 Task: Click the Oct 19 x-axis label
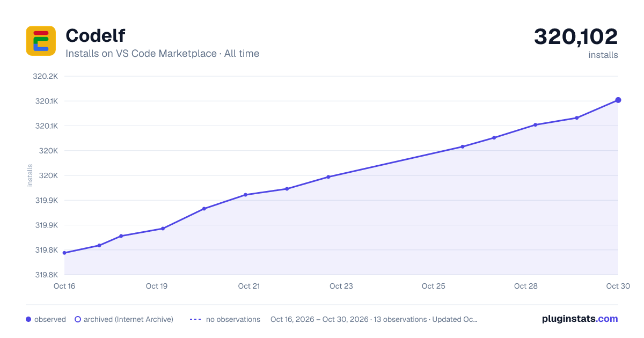pos(157,286)
